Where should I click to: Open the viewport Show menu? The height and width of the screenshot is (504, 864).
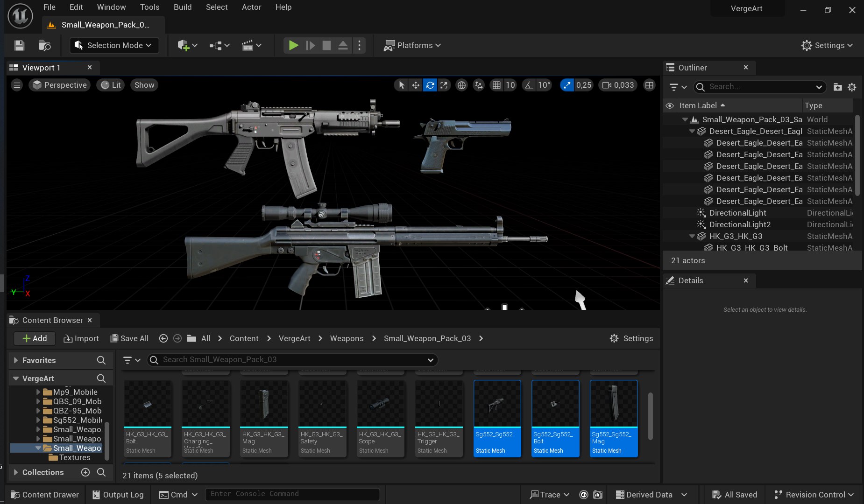(x=144, y=85)
